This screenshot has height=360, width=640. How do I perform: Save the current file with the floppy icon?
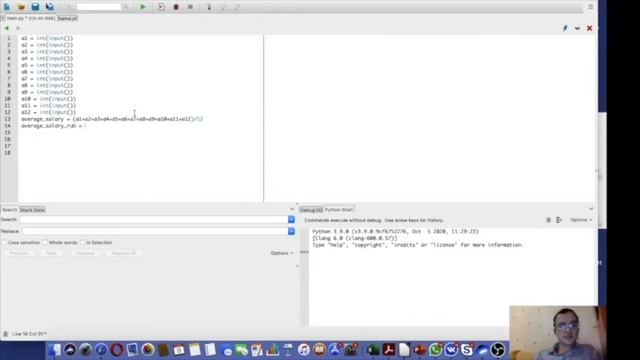pos(36,7)
